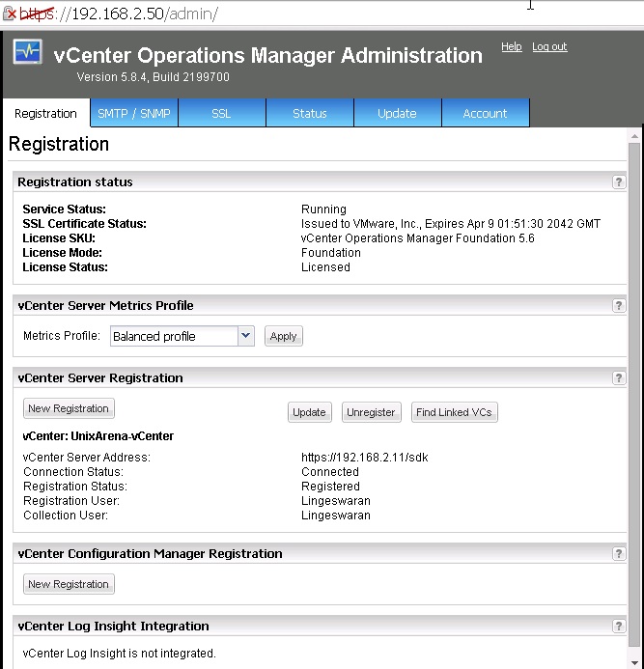
Task: Go to the Update tab
Action: 398,113
